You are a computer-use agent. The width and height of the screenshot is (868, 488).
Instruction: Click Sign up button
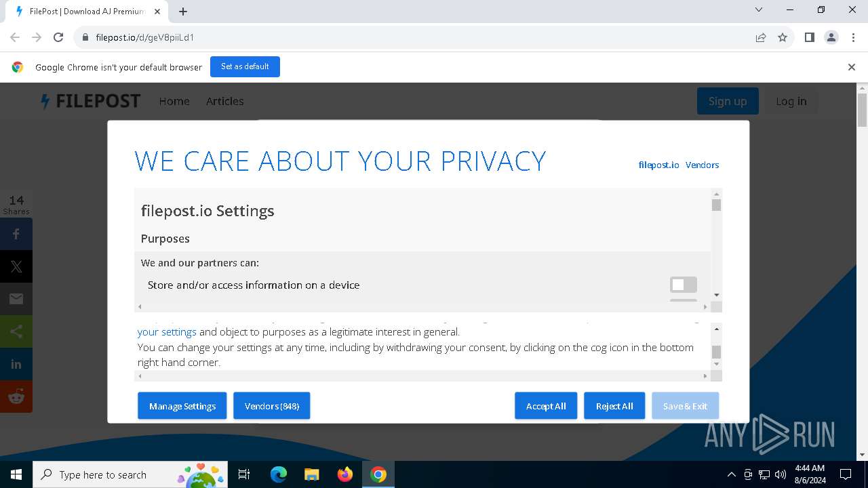[728, 101]
